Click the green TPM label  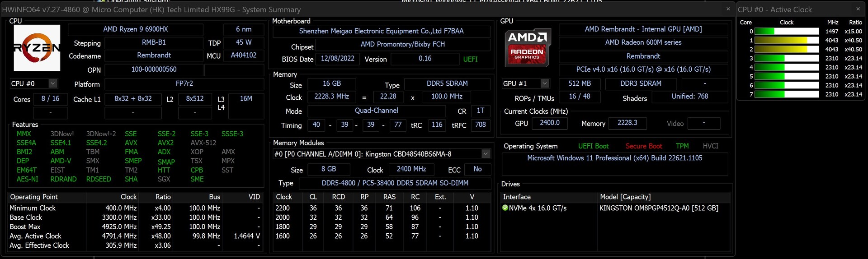(682, 146)
